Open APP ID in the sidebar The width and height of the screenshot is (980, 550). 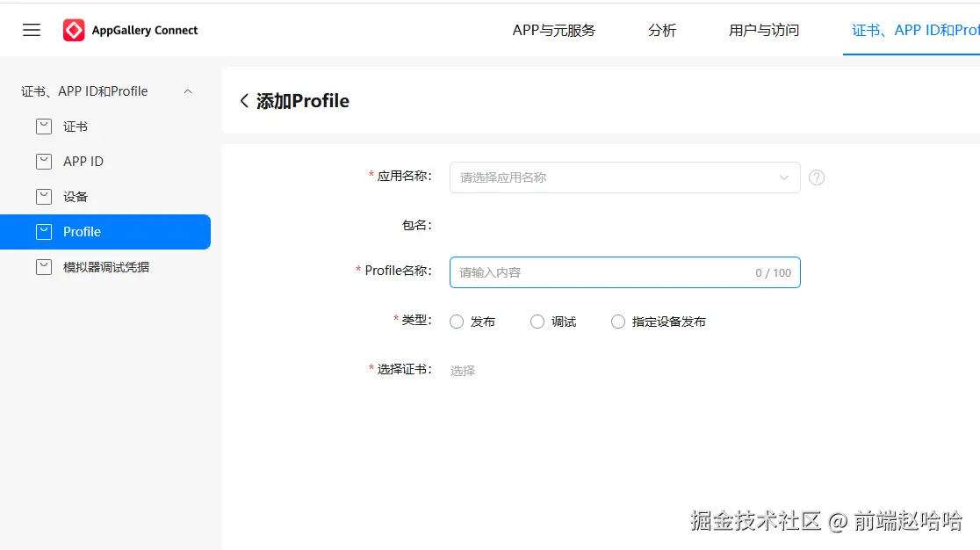(x=105, y=162)
